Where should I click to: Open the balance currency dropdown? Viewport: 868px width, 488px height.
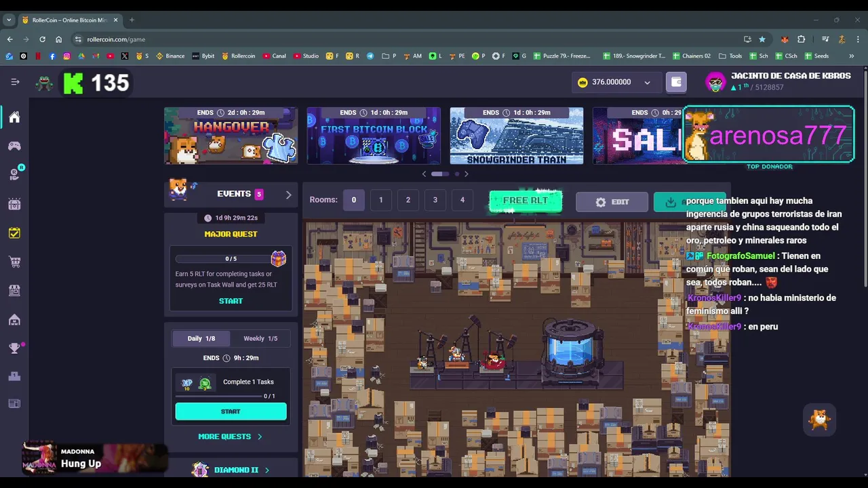point(647,83)
